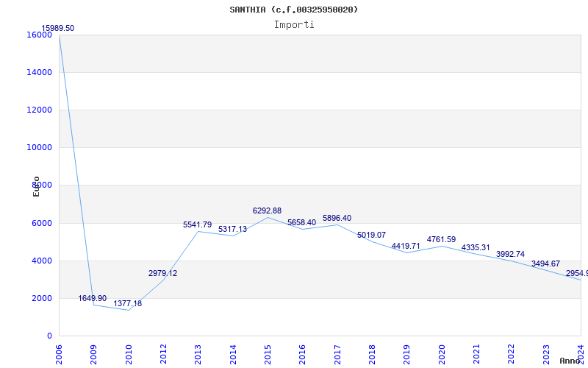Click the x-axis year 2015
The image size is (588, 368).
coord(268,355)
